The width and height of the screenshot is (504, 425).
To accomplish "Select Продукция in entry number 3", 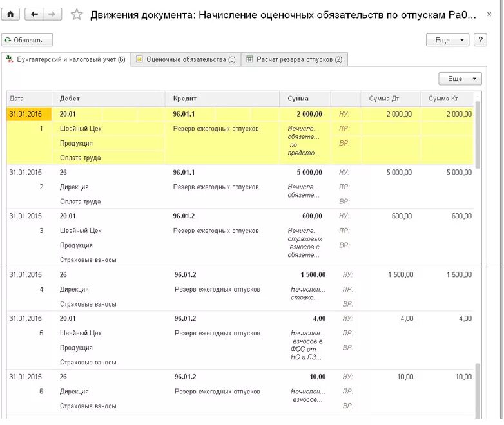I will [x=76, y=245].
